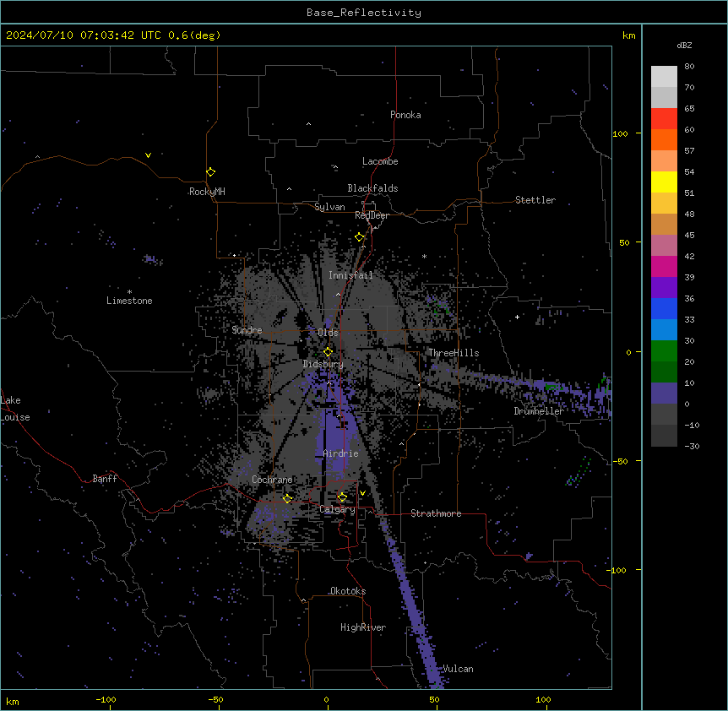Viewport: 728px width, 711px height.
Task: Click the yellow diamond marker near RockyMH
Action: point(210,171)
